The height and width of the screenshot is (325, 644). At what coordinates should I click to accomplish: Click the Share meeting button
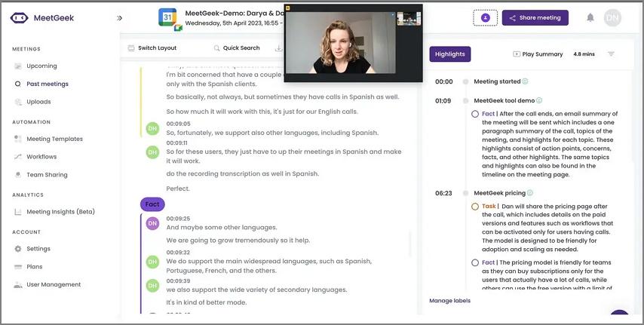pyautogui.click(x=535, y=18)
